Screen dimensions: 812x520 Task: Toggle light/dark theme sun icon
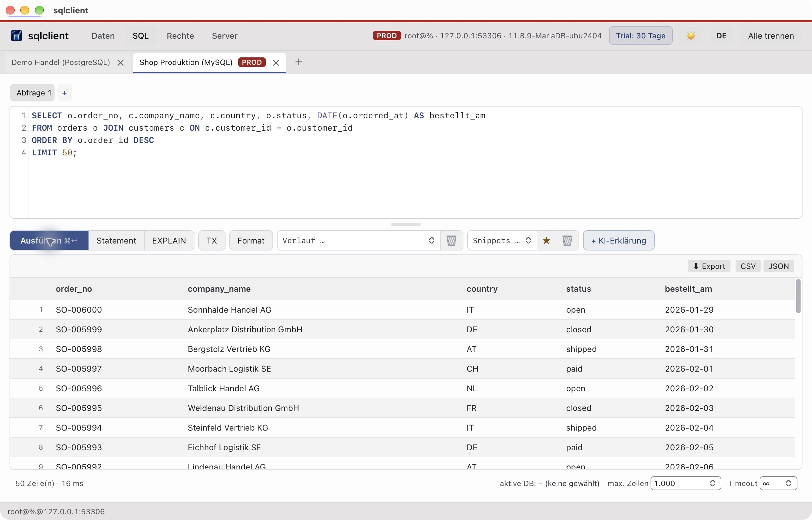(691, 36)
